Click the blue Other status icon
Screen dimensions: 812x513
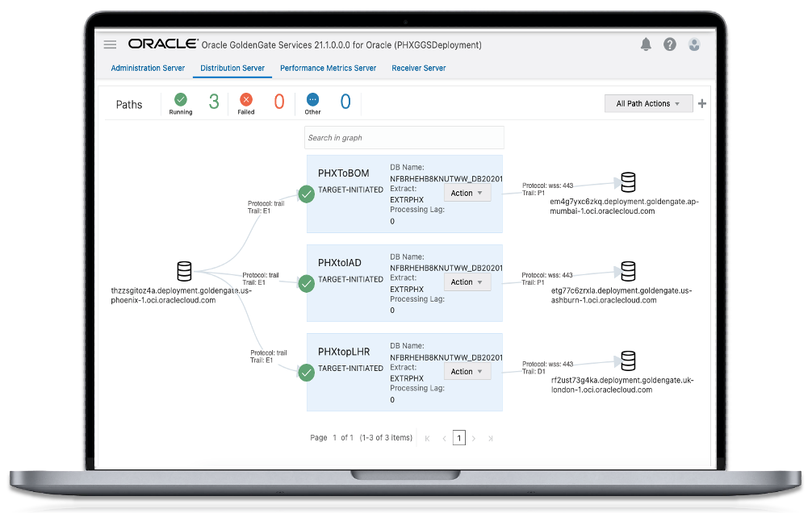[x=313, y=99]
